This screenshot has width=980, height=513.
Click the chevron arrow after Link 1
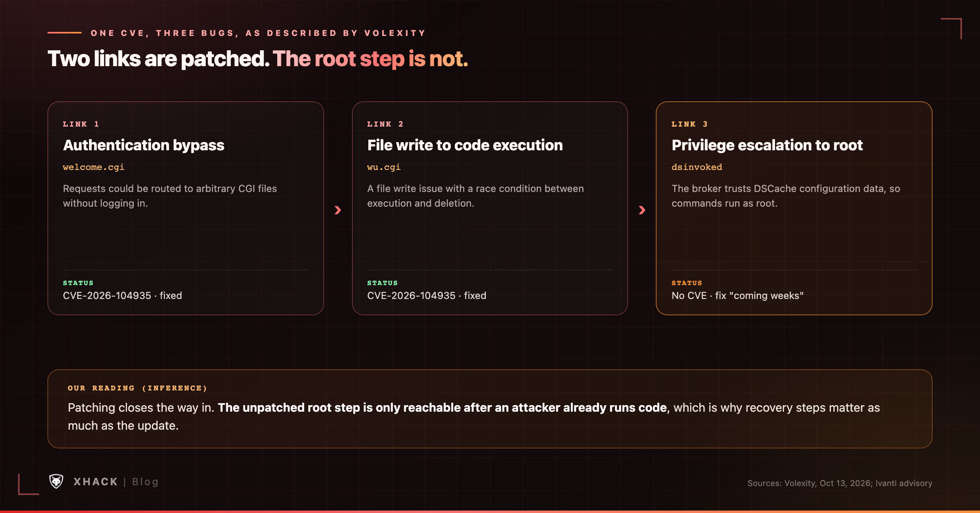(x=338, y=210)
